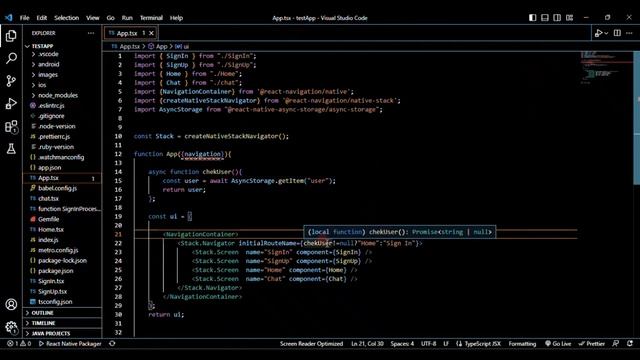The height and width of the screenshot is (360, 640).
Task: Open SignUp.tsx file
Action: coord(52,291)
